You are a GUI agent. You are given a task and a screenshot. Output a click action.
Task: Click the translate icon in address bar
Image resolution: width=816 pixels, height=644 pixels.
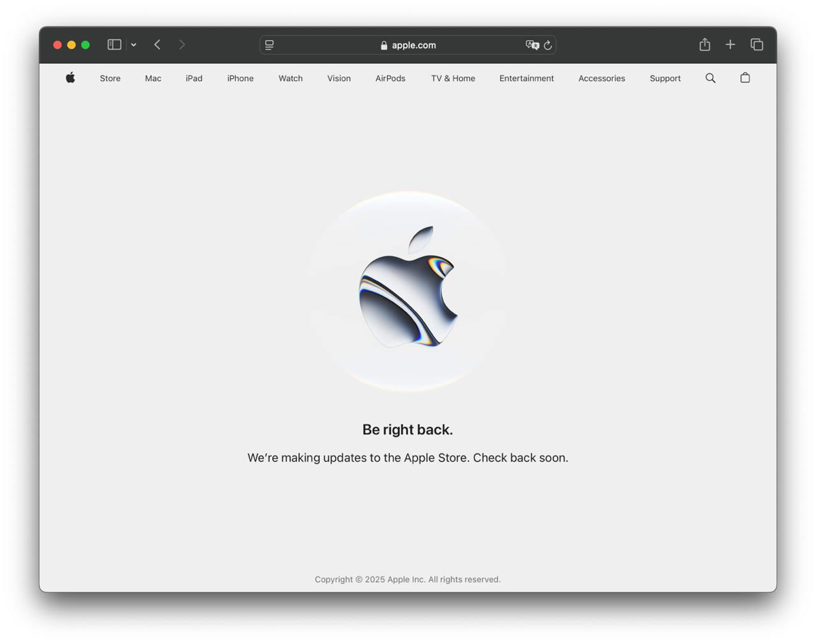point(532,45)
